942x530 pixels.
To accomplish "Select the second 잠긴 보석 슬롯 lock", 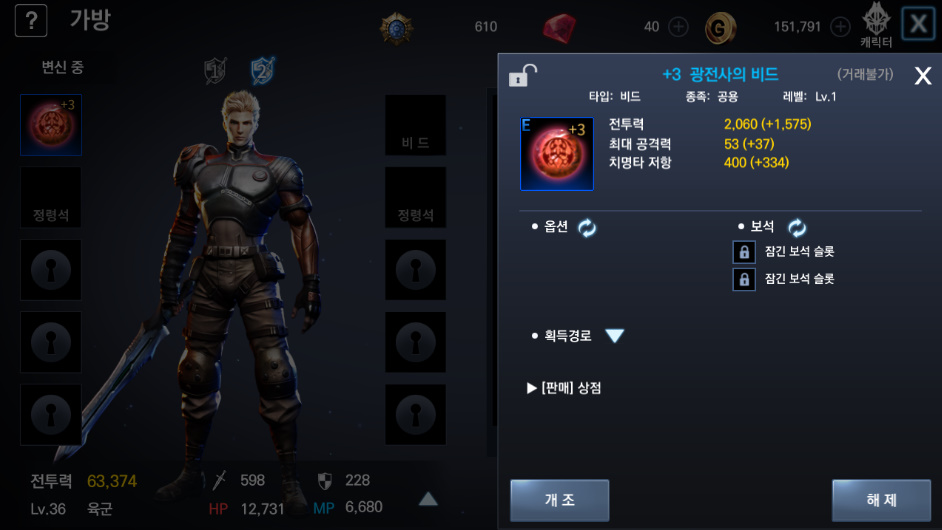I will 744,279.
